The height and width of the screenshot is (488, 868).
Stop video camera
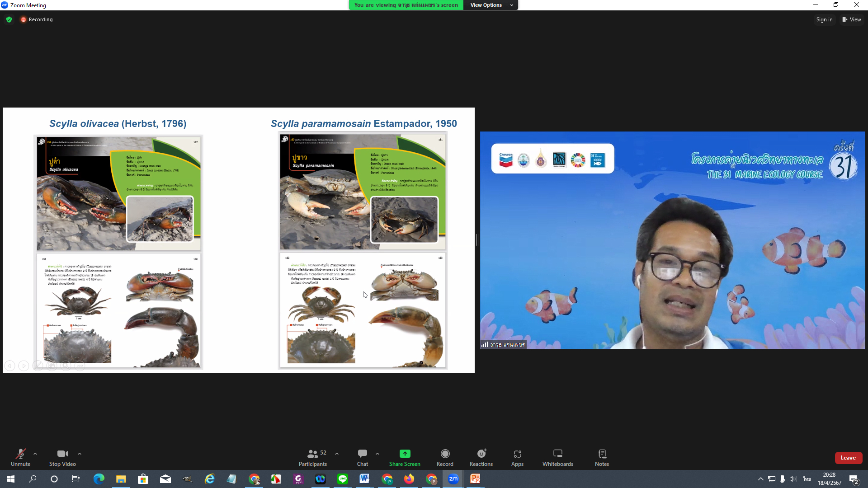pos(62,457)
